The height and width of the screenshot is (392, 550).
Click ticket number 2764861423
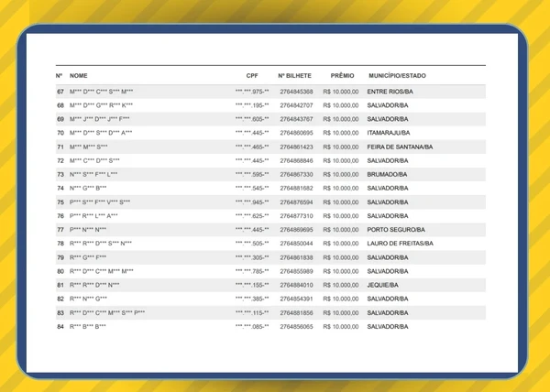pos(296,147)
